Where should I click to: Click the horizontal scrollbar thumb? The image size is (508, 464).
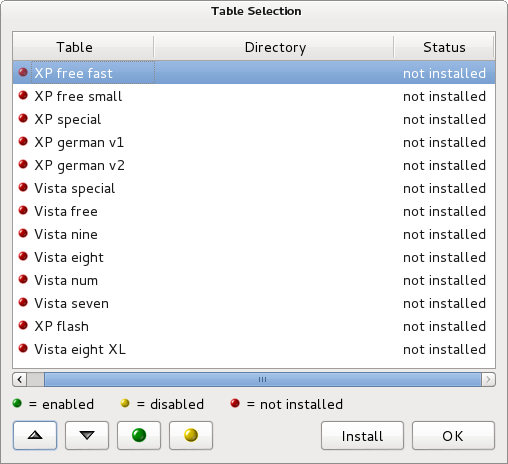(263, 379)
